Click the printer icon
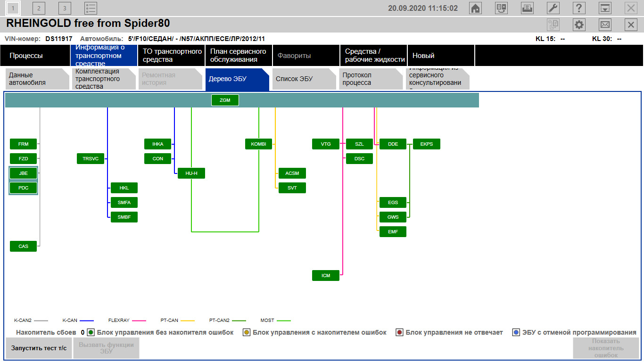 point(527,8)
